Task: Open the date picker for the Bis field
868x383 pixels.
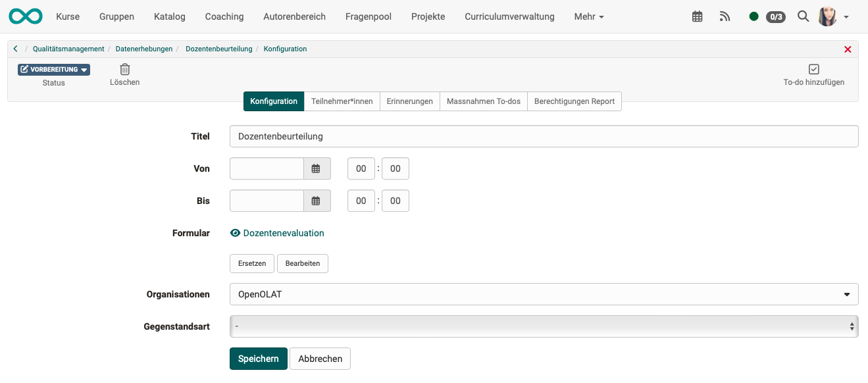Action: tap(317, 201)
